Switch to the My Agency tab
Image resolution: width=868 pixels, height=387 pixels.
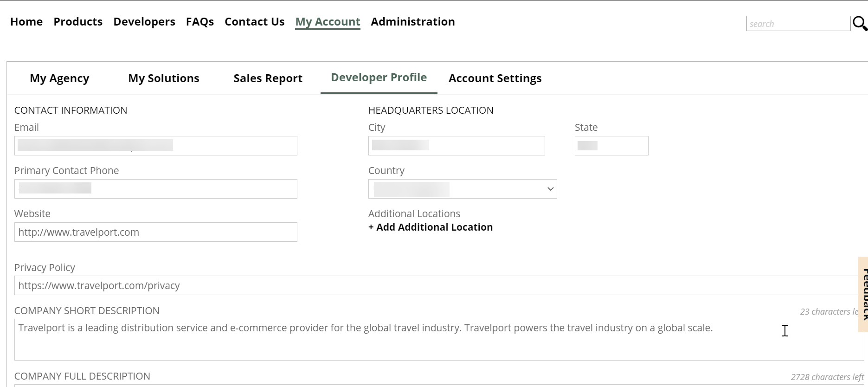[59, 78]
